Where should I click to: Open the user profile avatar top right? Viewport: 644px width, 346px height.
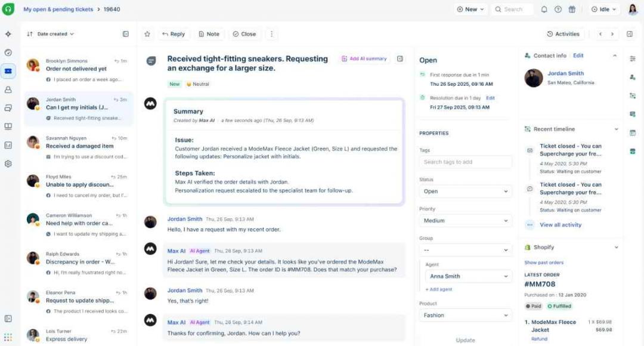pyautogui.click(x=633, y=9)
